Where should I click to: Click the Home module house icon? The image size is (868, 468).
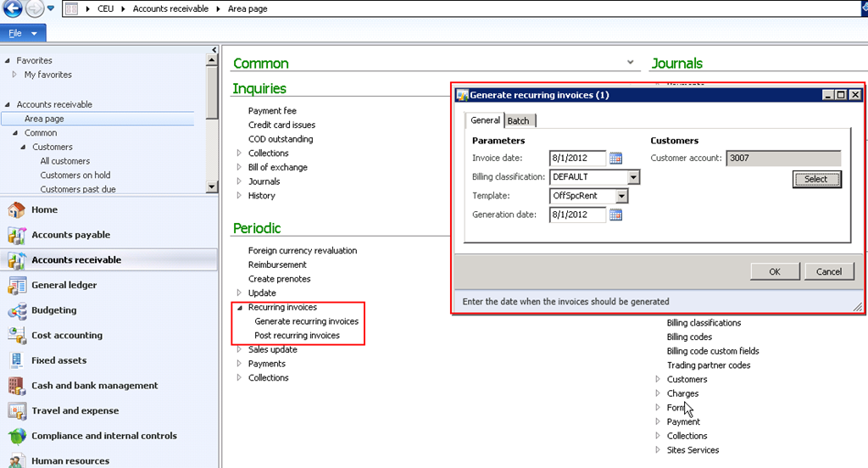16,210
